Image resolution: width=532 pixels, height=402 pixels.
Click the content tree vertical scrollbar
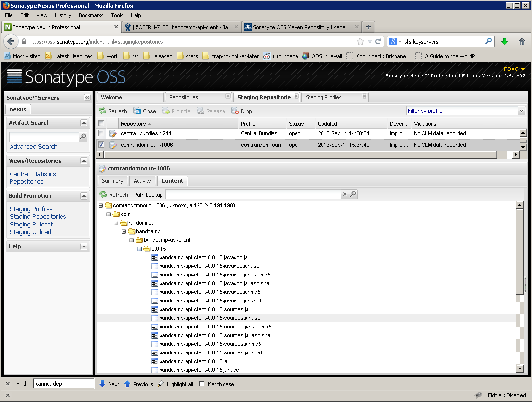click(520, 251)
